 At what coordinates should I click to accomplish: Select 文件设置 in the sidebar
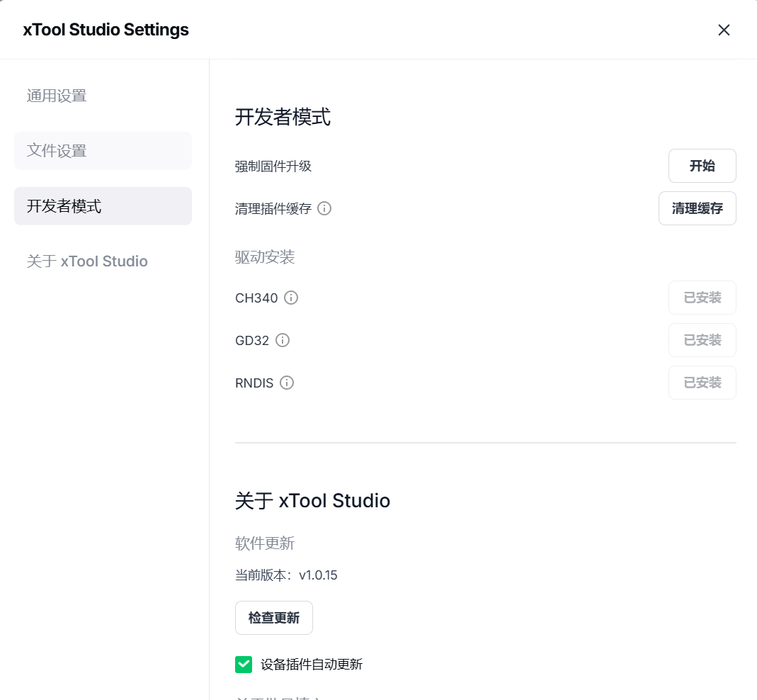click(x=57, y=151)
